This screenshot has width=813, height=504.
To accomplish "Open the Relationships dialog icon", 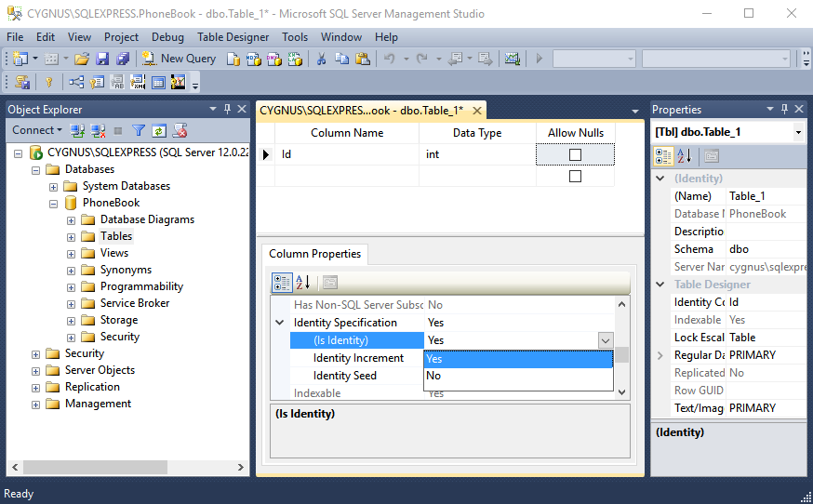I will (76, 82).
